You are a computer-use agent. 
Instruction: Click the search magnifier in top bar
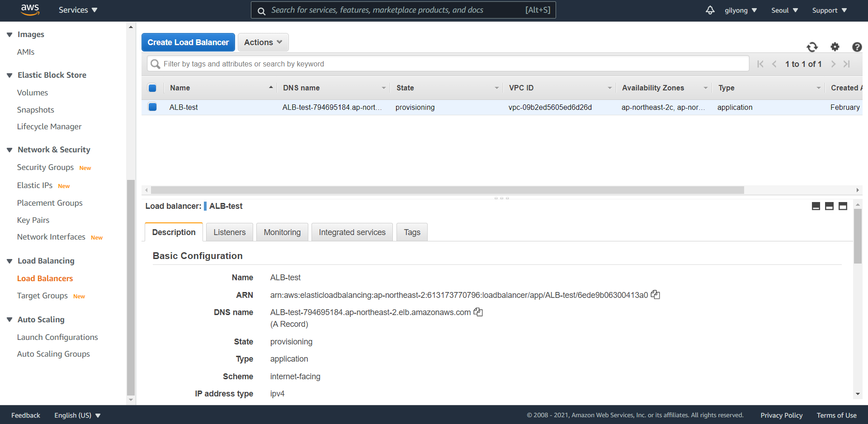click(261, 11)
